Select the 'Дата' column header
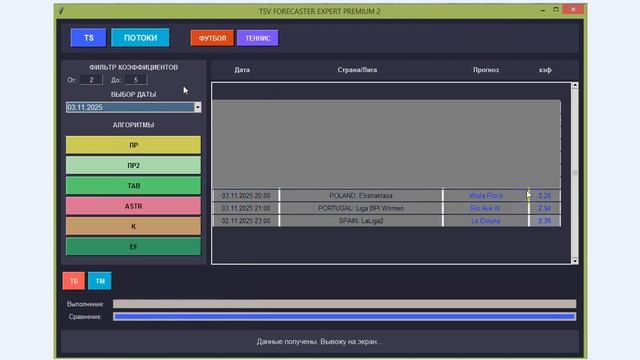This screenshot has height=360, width=640. coord(242,70)
